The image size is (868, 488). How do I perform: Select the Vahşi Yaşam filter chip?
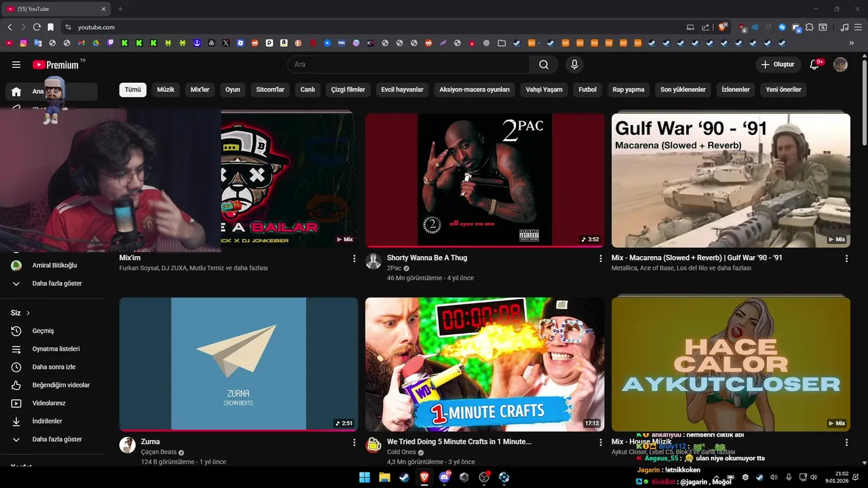[544, 89]
